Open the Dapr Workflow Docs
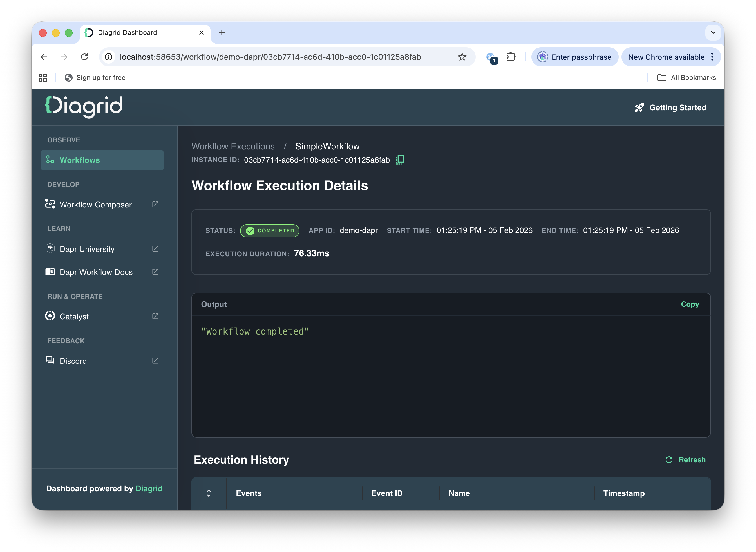Screen dimensions: 756x552 pyautogui.click(x=96, y=272)
